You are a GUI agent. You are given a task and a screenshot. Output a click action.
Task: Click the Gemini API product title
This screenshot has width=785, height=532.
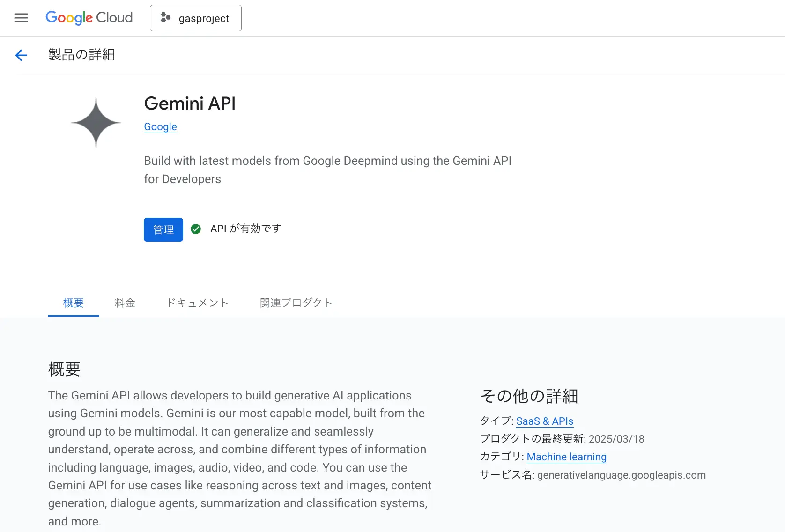click(190, 103)
